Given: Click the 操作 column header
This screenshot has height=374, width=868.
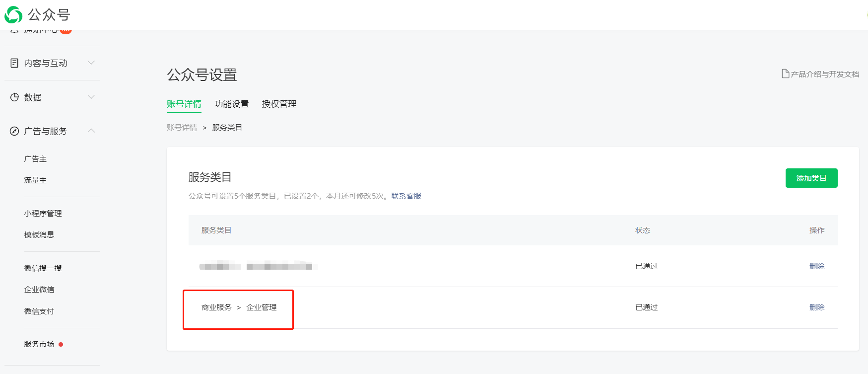Looking at the screenshot, I should point(817,230).
